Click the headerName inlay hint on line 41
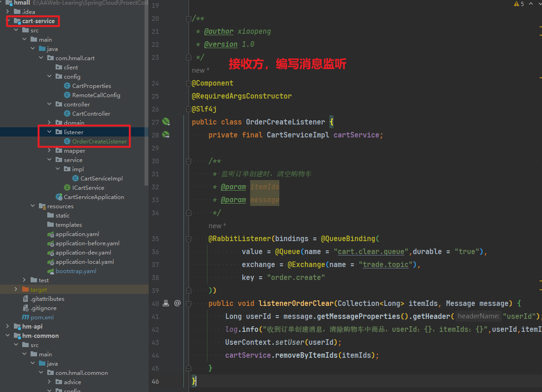The height and width of the screenshot is (392, 542). tap(479, 316)
